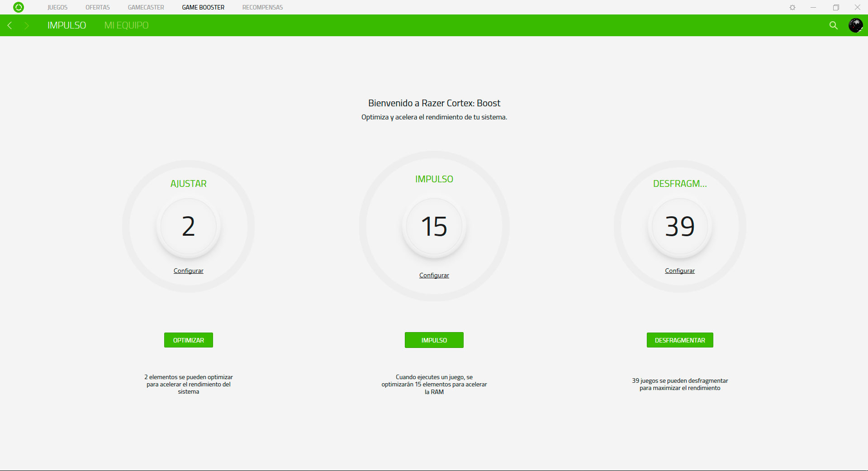Viewport: 868px width, 471px height.
Task: Open the search magnifier icon
Action: click(x=834, y=25)
